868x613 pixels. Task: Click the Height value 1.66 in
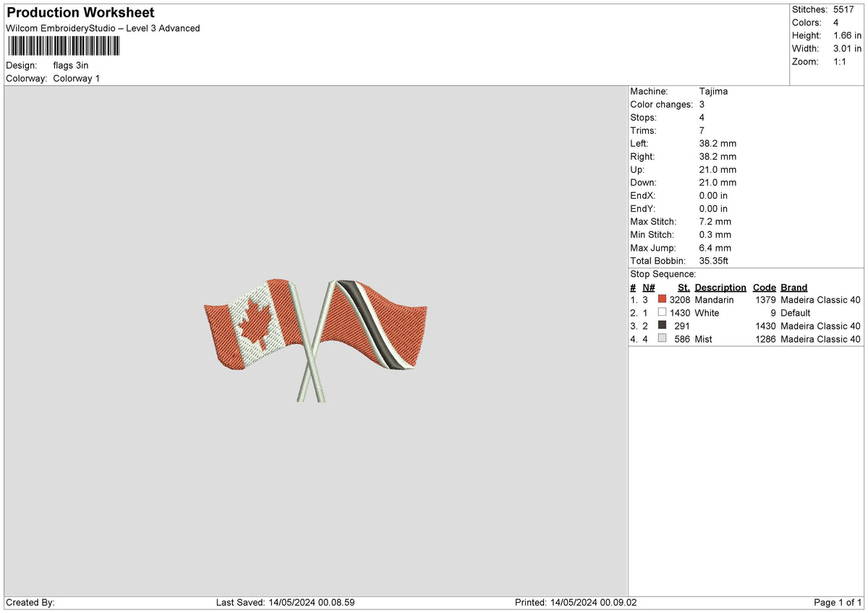[x=848, y=35]
